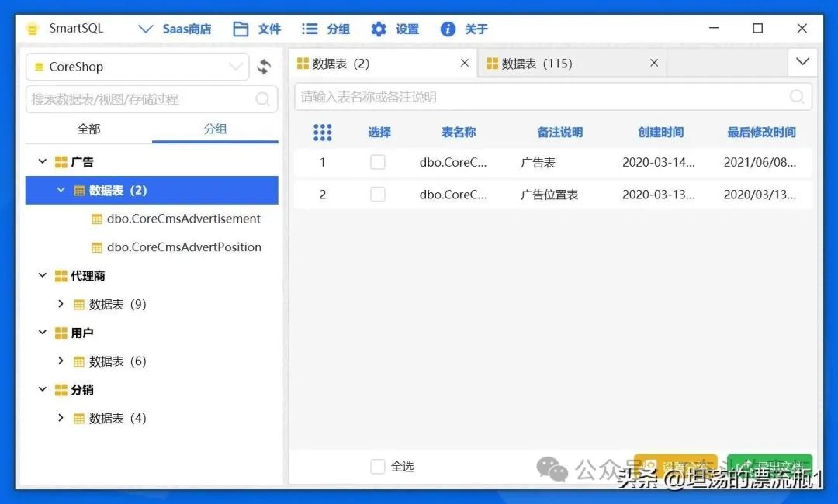Expand the 数据表 (6) chevron

(x=61, y=361)
